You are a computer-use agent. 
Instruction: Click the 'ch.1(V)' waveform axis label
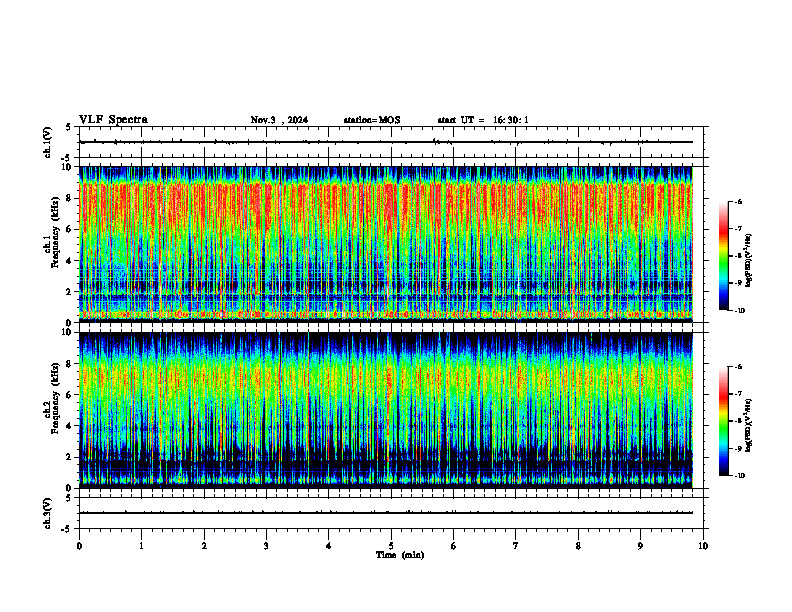[x=47, y=142]
